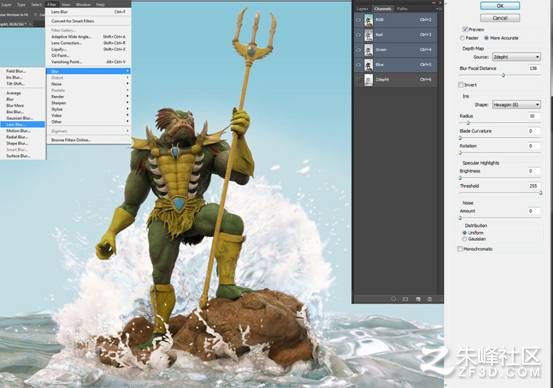
Task: Toggle the Preview checkbox
Action: [465, 29]
